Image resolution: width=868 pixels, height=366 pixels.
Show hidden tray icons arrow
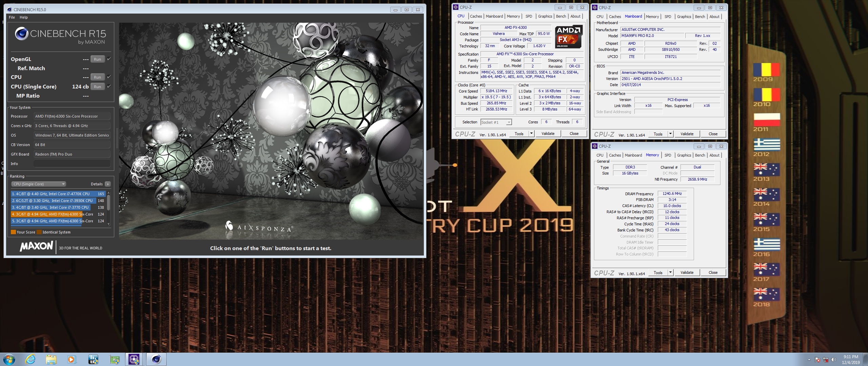pos(809,360)
